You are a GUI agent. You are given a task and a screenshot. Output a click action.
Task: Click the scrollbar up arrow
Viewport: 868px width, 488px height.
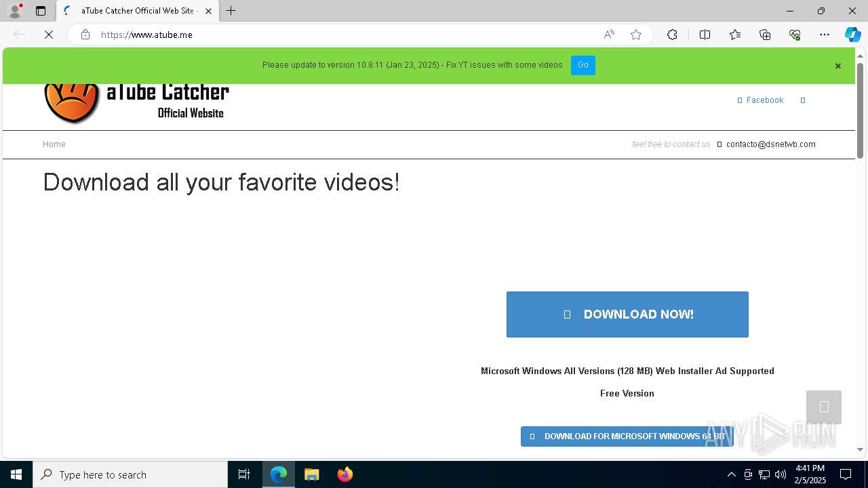861,56
